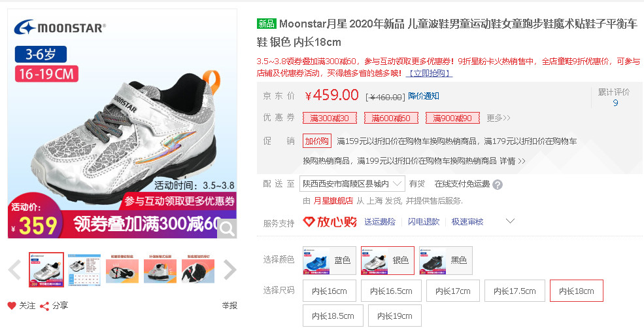Screen dimensions: 644x328
Task: Click the 分享 share icon
Action: (x=44, y=306)
